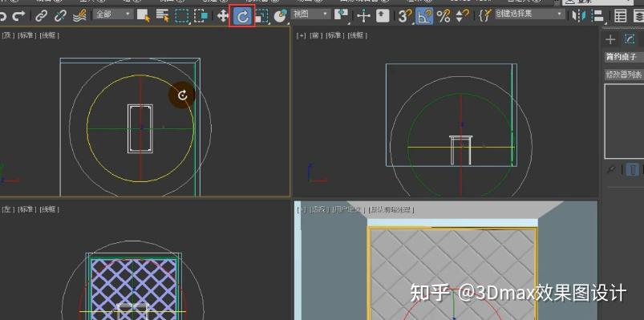Viewport: 644px width, 320px height.
Task: Toggle Show End Result button in stack
Action: click(x=633, y=170)
